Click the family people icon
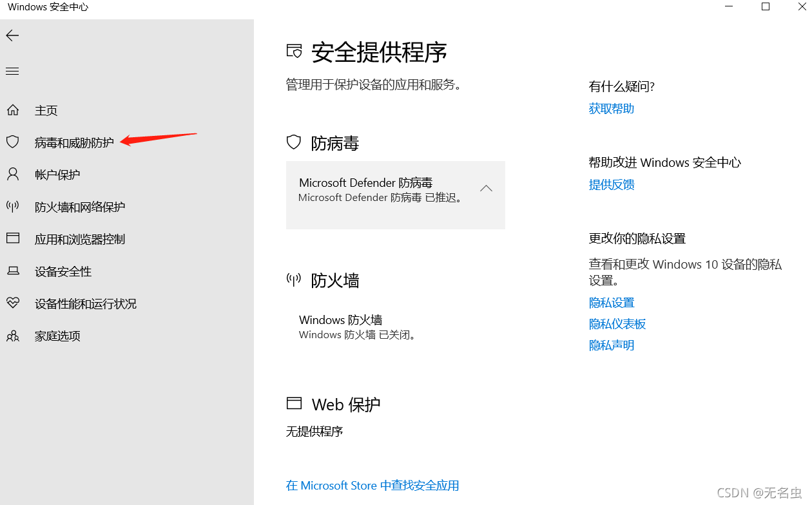Screen dimensions: 812x505 12,336
